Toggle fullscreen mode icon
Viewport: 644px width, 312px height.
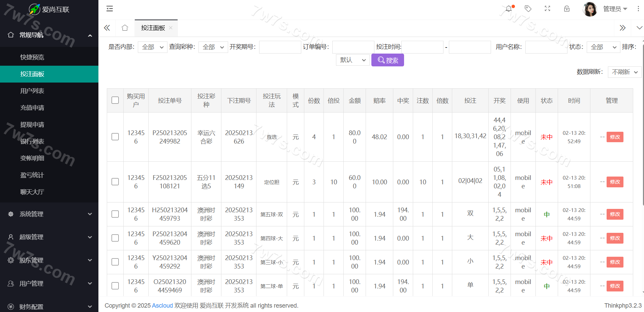point(547,9)
